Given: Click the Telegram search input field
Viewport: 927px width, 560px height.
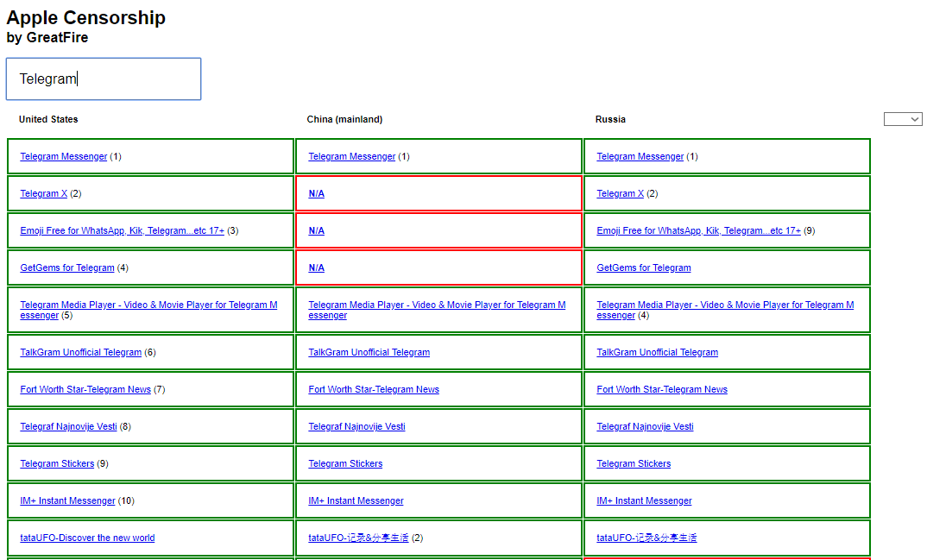Looking at the screenshot, I should click(x=104, y=79).
